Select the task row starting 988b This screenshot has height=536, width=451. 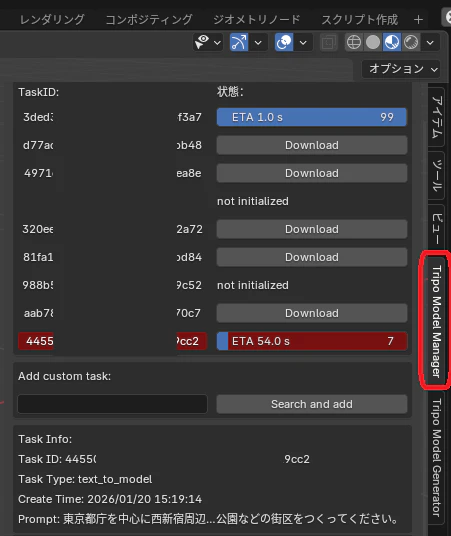point(112,285)
